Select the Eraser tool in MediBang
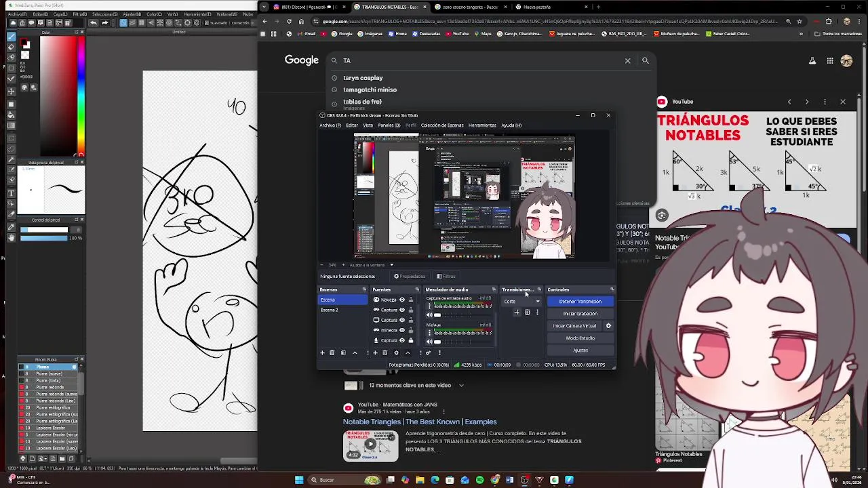Screen dimensions: 868x488 12,47
